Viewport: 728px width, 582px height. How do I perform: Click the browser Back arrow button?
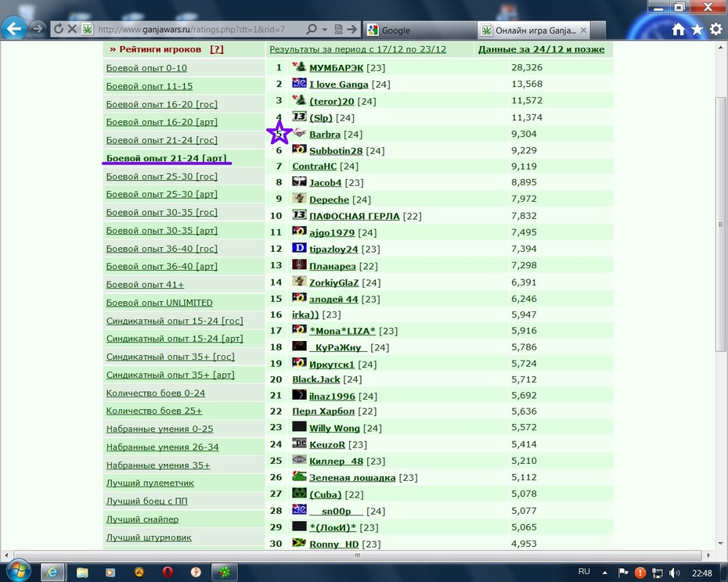(x=14, y=29)
